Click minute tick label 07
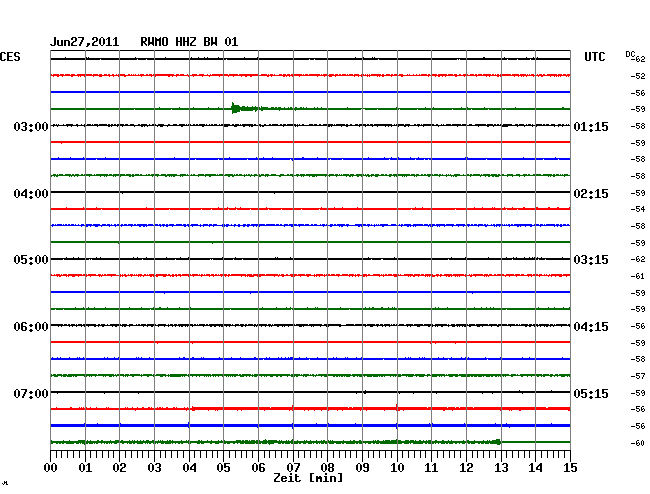Screen dimensions: 650x494 pos(293,467)
